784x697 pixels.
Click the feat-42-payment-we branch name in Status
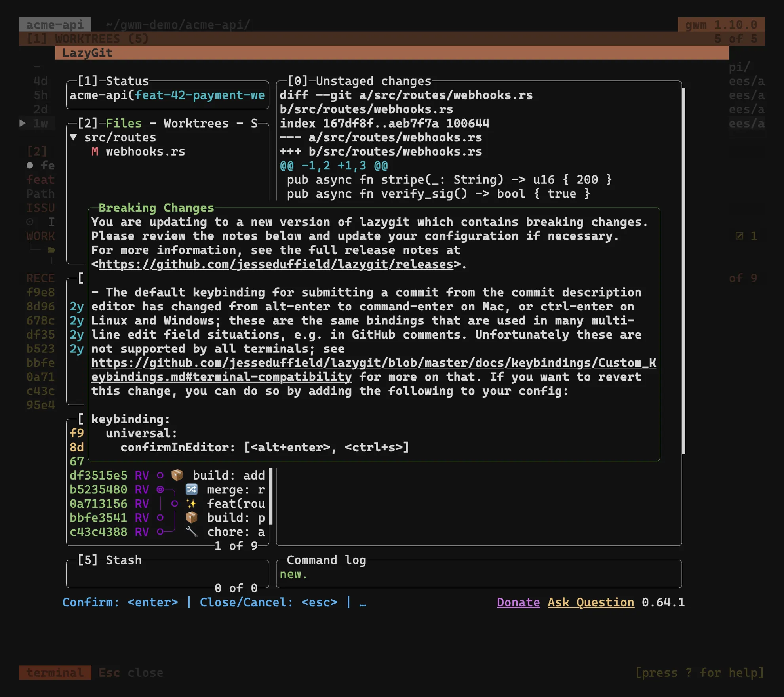[200, 95]
